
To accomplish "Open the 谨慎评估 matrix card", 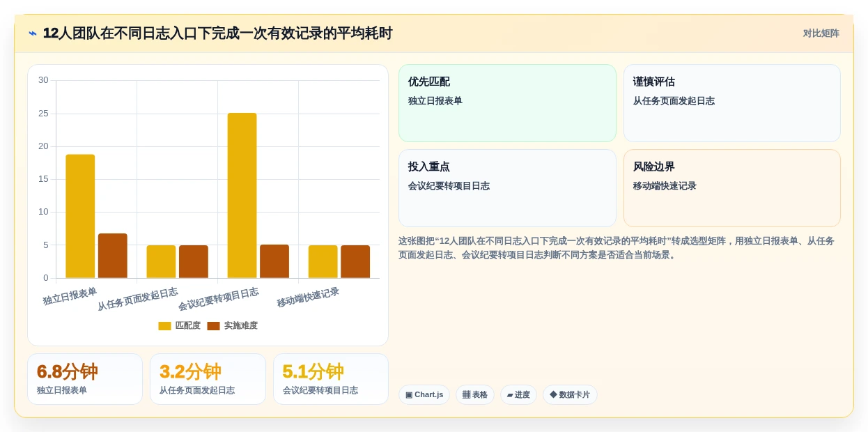I will (x=732, y=103).
